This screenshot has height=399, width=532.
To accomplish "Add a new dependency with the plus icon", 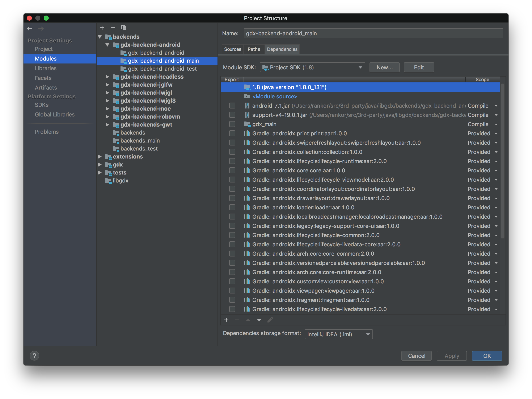I will [226, 320].
